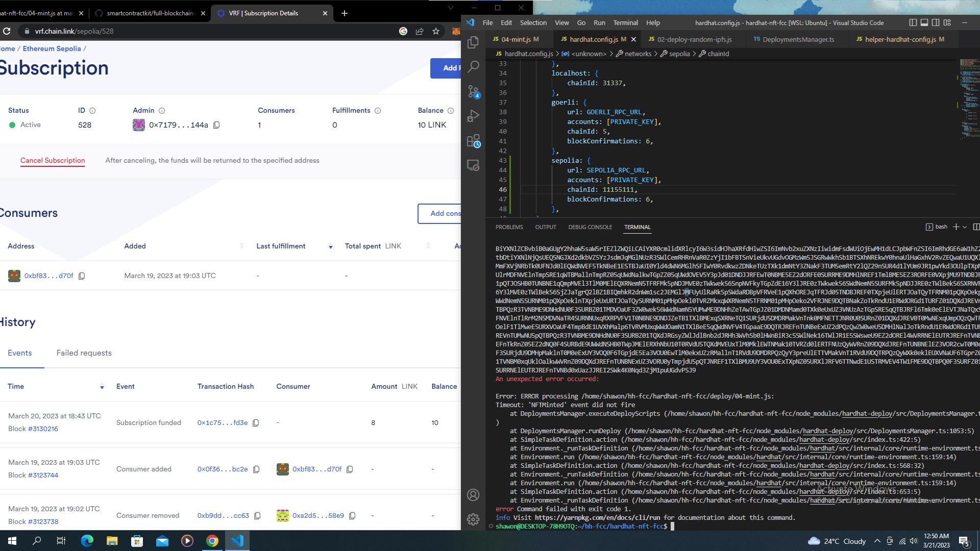The width and height of the screenshot is (980, 551).
Task: Sort consumers by Last fulfillment
Action: coord(330,246)
